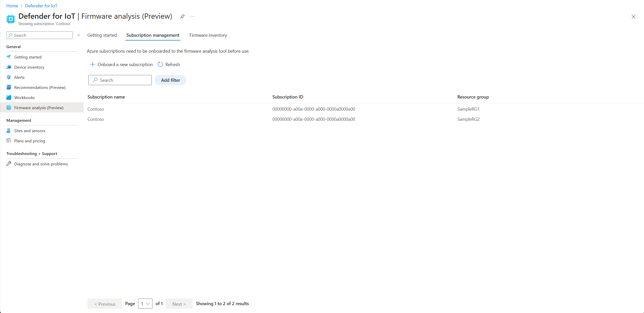Open Getting started in the sidebar
The height and width of the screenshot is (313, 644).
(x=28, y=57)
